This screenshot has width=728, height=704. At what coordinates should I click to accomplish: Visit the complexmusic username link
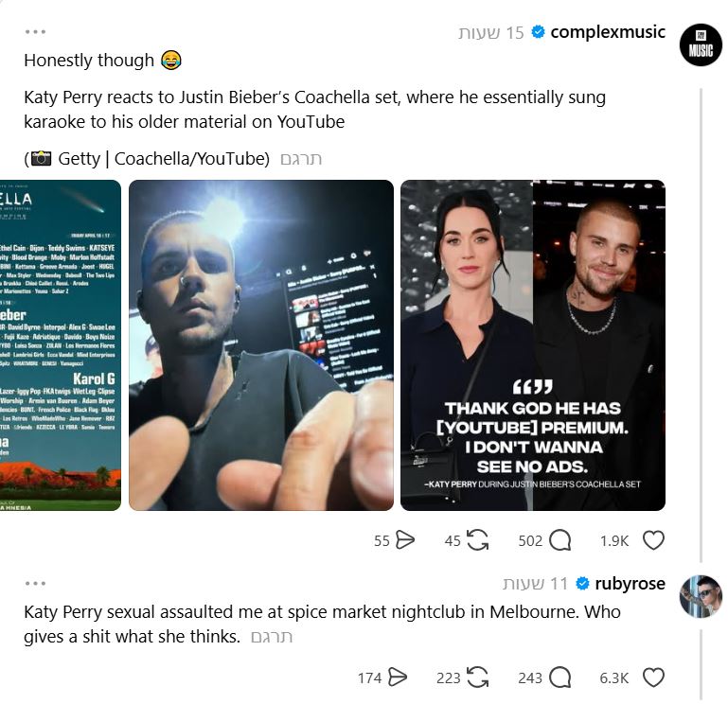tap(607, 32)
